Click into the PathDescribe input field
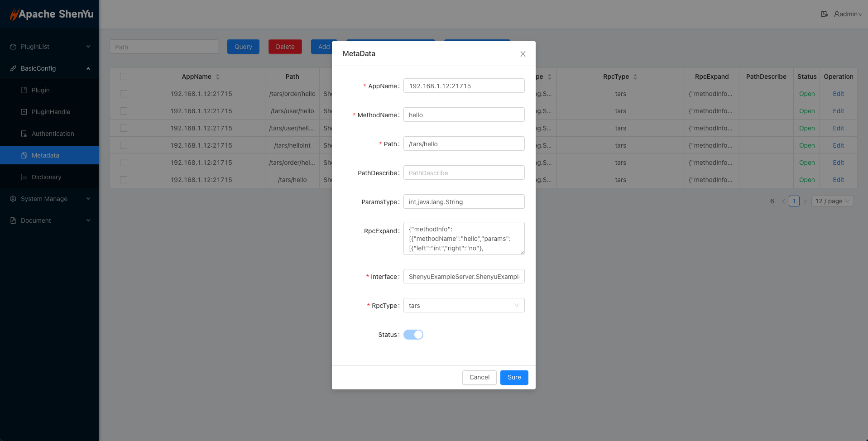 pos(464,173)
